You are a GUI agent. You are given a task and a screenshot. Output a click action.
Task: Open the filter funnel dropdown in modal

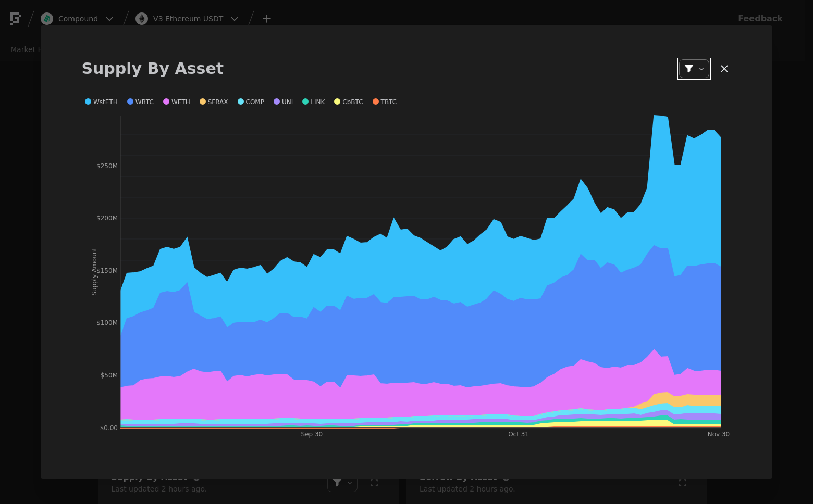pos(694,69)
